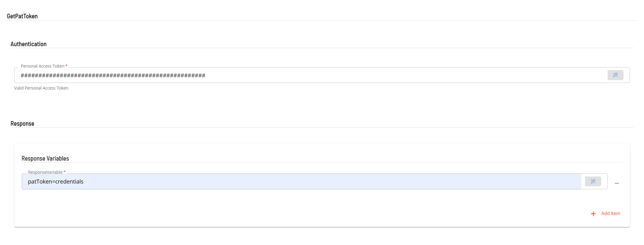Click the Valid Personal Access Token helper text
Screen dimensions: 644x245
[41, 88]
